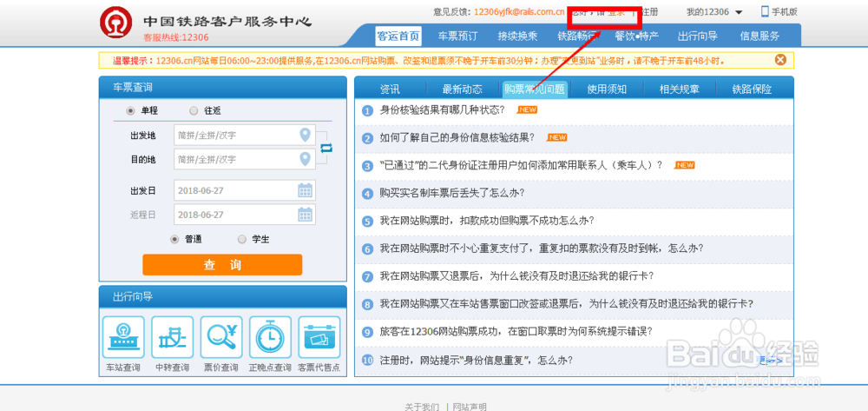Click the orange 查询 search button
The image size is (868, 411).
point(222,265)
